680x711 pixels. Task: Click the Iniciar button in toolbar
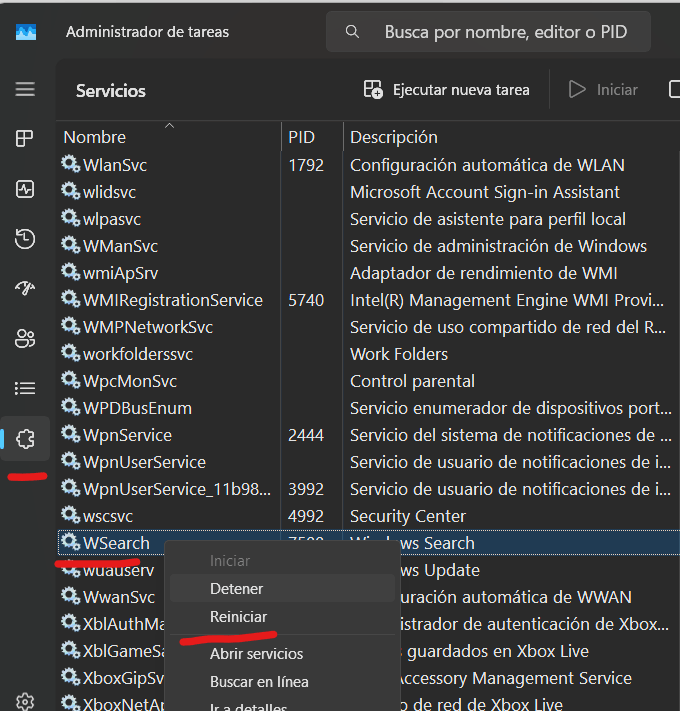603,90
